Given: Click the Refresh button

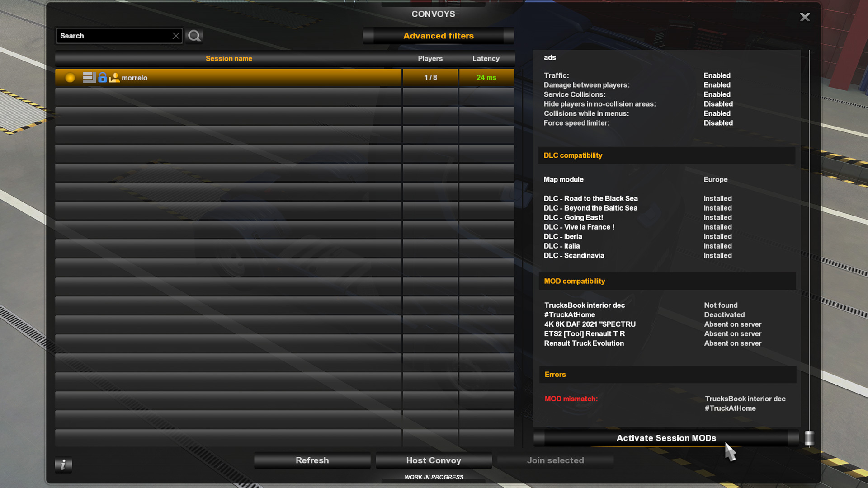Looking at the screenshot, I should click(x=312, y=460).
